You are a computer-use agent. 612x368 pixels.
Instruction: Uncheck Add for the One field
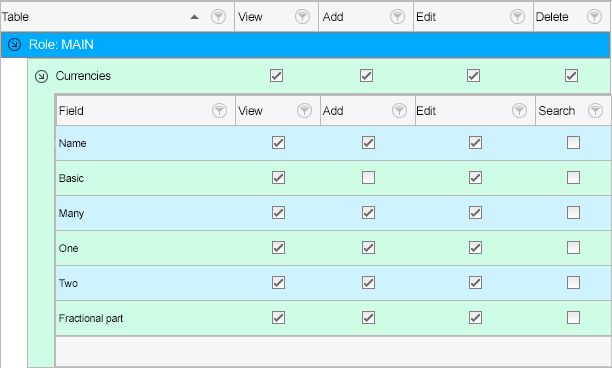pyautogui.click(x=368, y=247)
